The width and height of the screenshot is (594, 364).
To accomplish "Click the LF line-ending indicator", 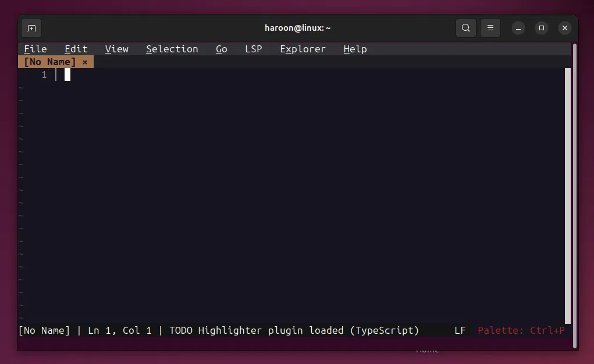I will pyautogui.click(x=460, y=330).
